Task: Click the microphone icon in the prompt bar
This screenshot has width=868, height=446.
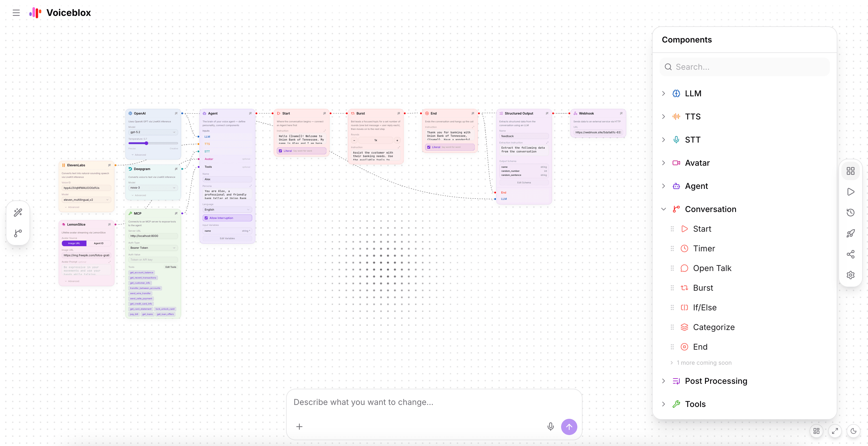Action: pos(551,427)
